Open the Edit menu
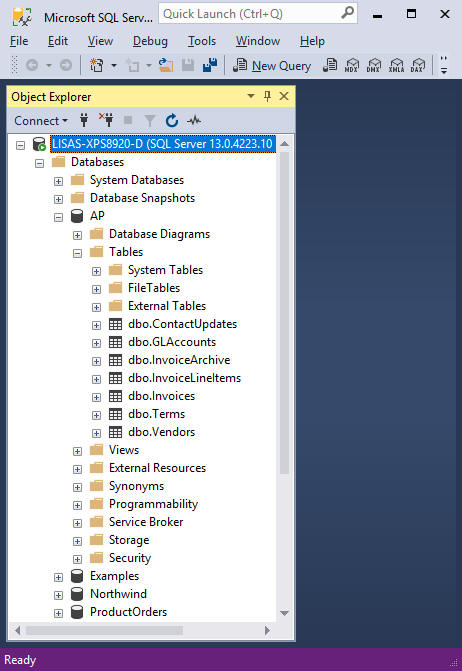Screen dimensions: 462x671 pos(58,41)
